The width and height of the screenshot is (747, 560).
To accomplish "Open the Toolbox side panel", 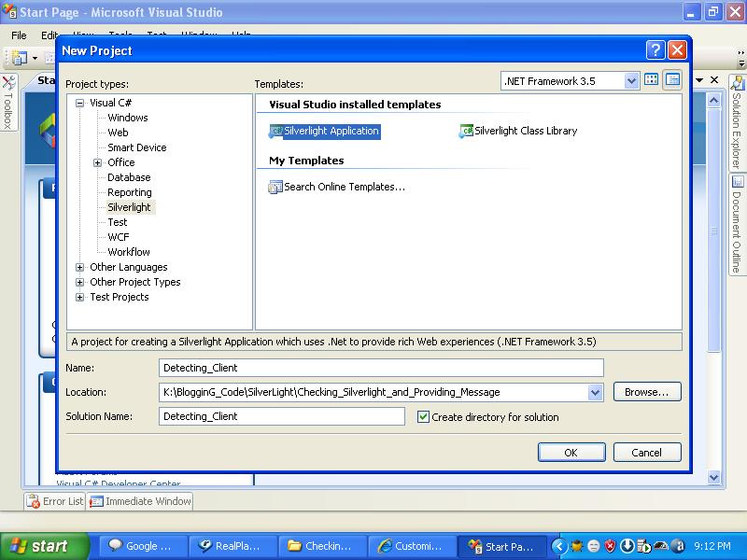I will 8,102.
